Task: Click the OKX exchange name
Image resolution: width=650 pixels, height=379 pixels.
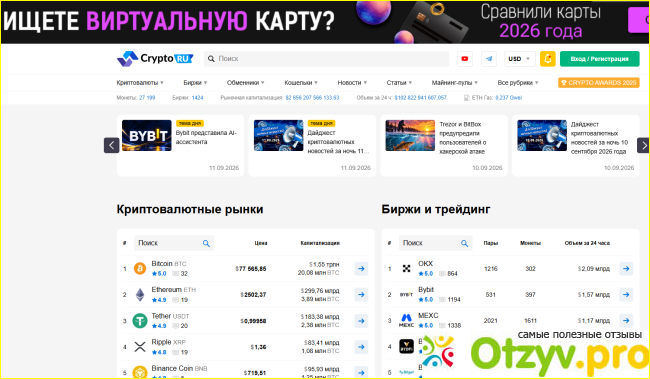Action: [425, 264]
